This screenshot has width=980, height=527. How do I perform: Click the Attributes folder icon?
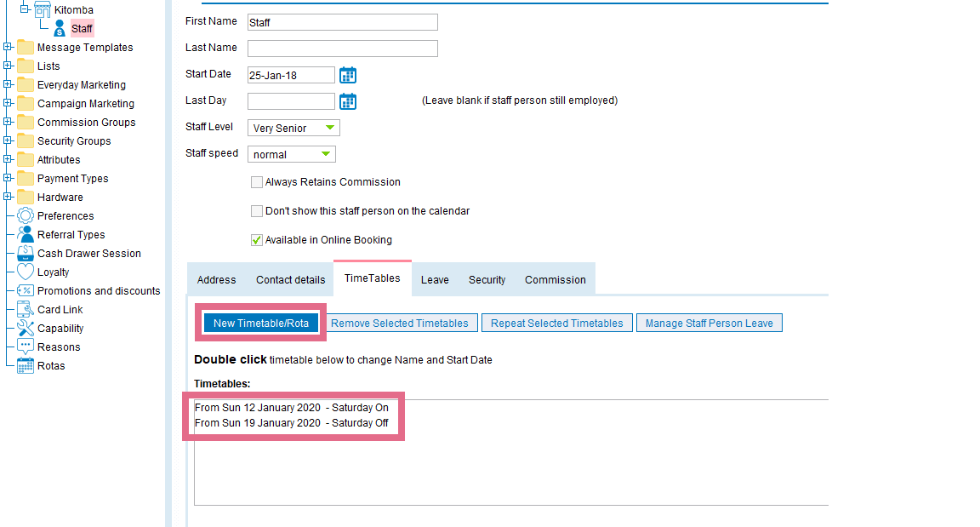pos(26,160)
